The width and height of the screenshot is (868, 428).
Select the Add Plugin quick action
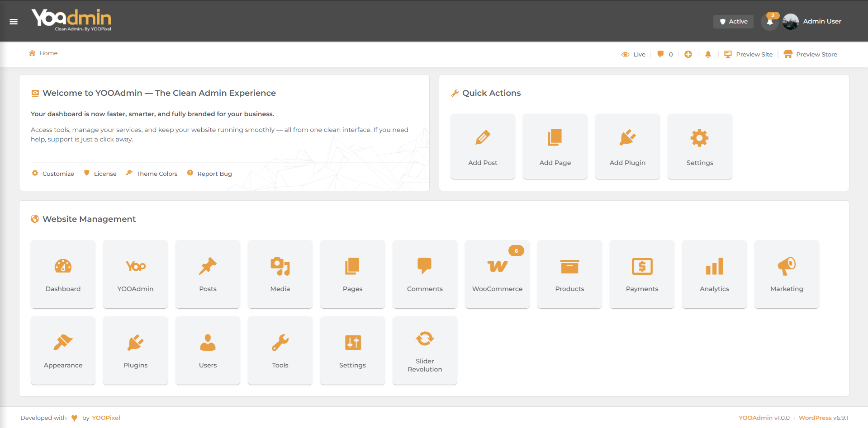point(627,146)
